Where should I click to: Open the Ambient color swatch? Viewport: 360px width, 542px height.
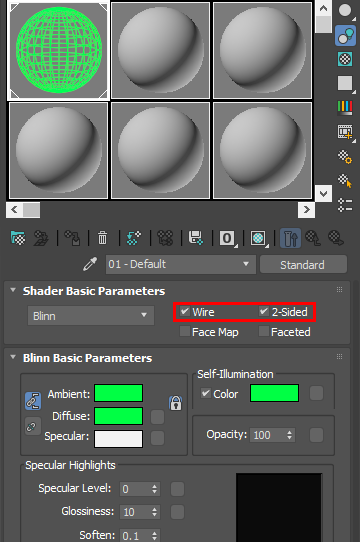pyautogui.click(x=119, y=393)
